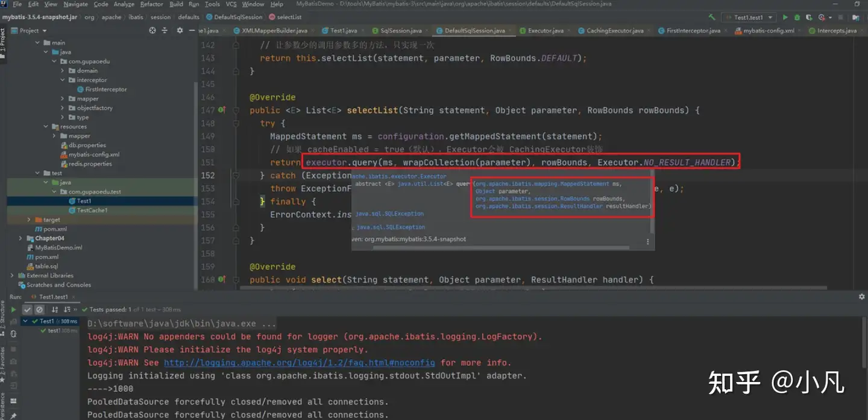The width and height of the screenshot is (868, 420).
Task: Expand the objectfactory package
Action: click(63, 108)
